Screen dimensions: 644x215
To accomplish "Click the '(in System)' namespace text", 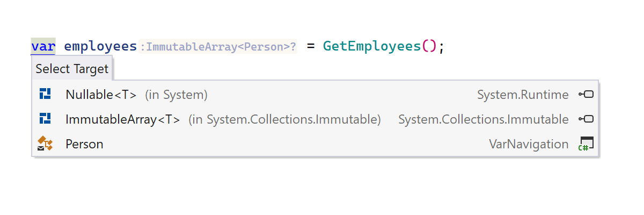I will pos(176,95).
